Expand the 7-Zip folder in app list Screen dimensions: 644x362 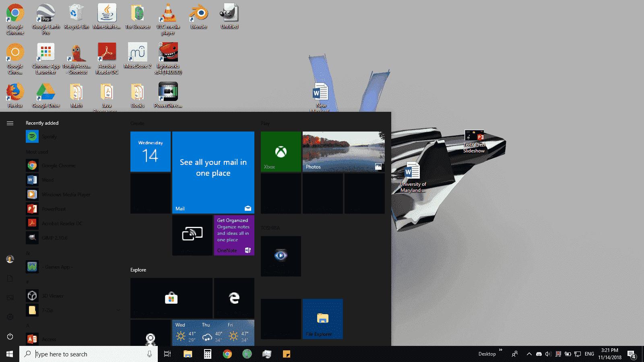coord(72,311)
